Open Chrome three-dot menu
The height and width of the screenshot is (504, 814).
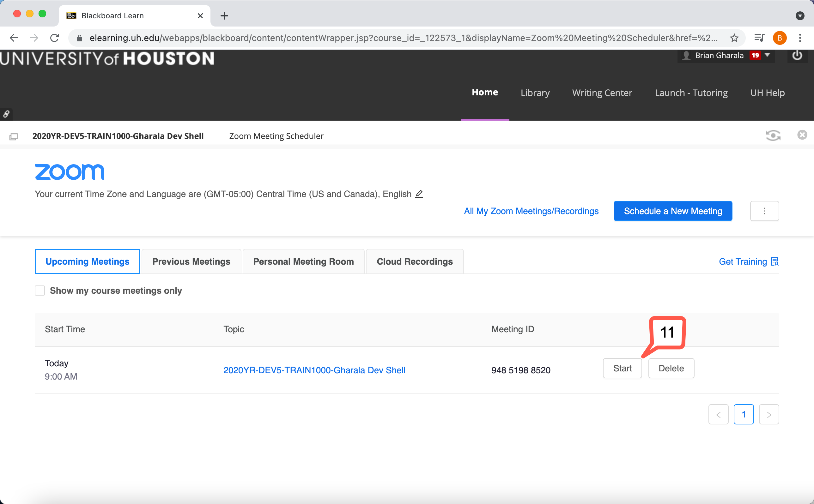[x=800, y=38]
